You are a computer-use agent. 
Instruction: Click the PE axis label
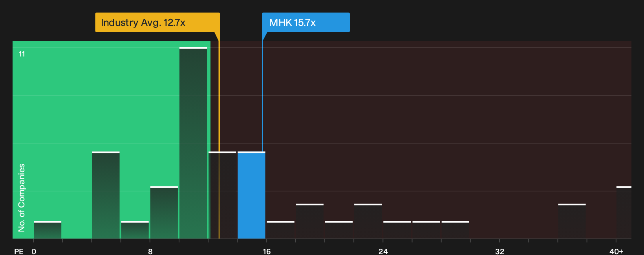(x=19, y=251)
